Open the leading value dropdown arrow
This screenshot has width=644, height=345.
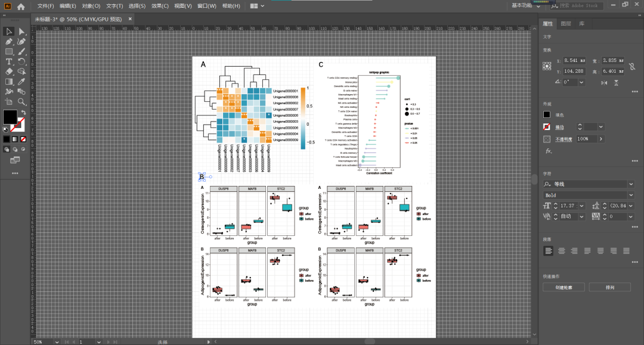631,206
